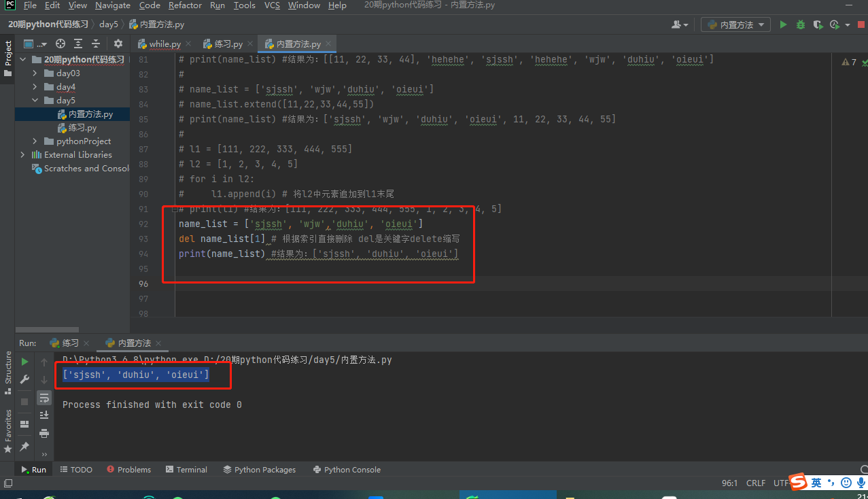Click the user account icon in toolbar
The width and height of the screenshot is (868, 499).
[678, 24]
